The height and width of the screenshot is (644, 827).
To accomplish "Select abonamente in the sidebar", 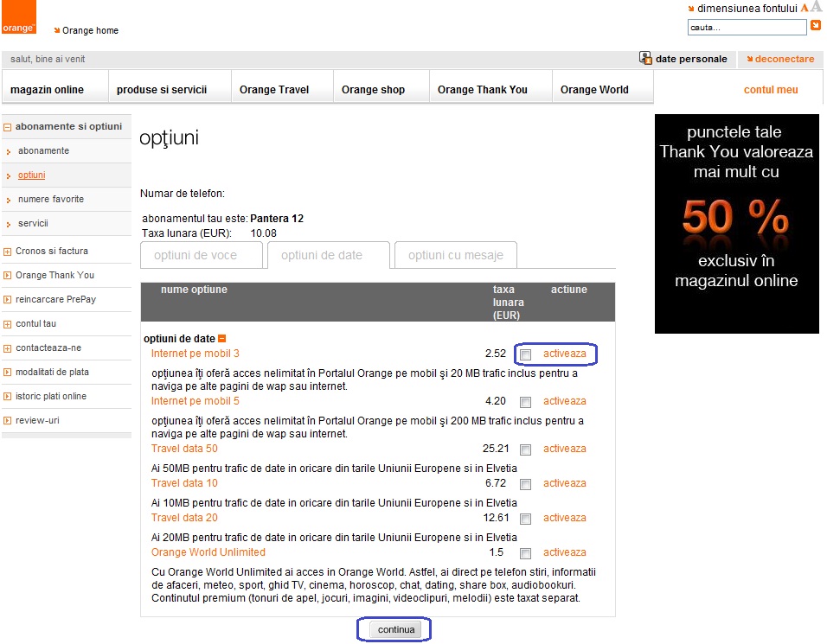I will pos(44,150).
